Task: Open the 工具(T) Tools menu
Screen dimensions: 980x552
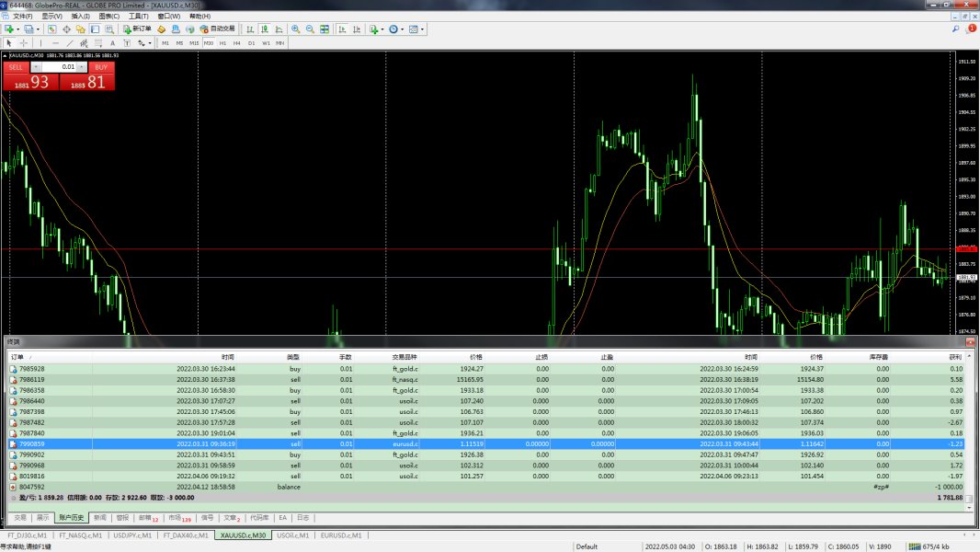Action: (x=138, y=17)
